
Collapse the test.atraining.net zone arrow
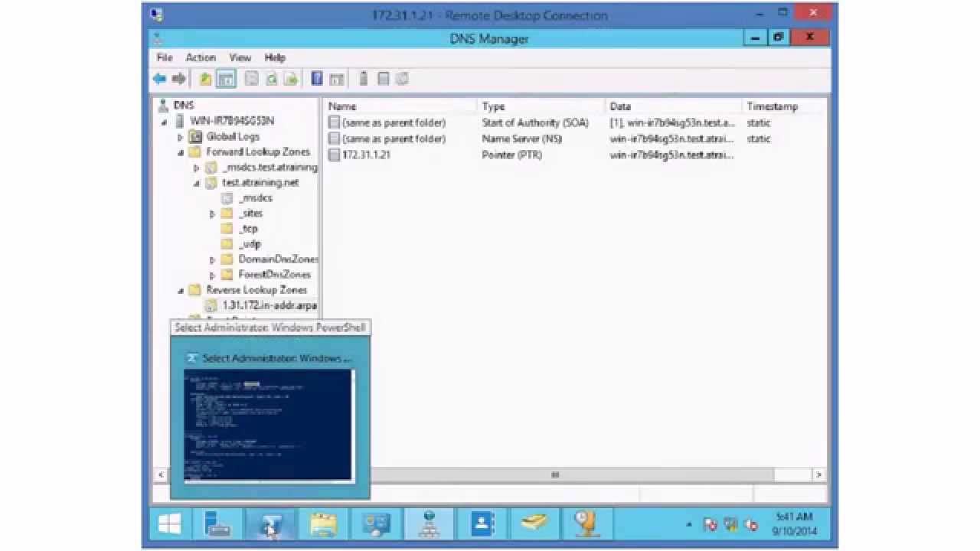(x=196, y=183)
